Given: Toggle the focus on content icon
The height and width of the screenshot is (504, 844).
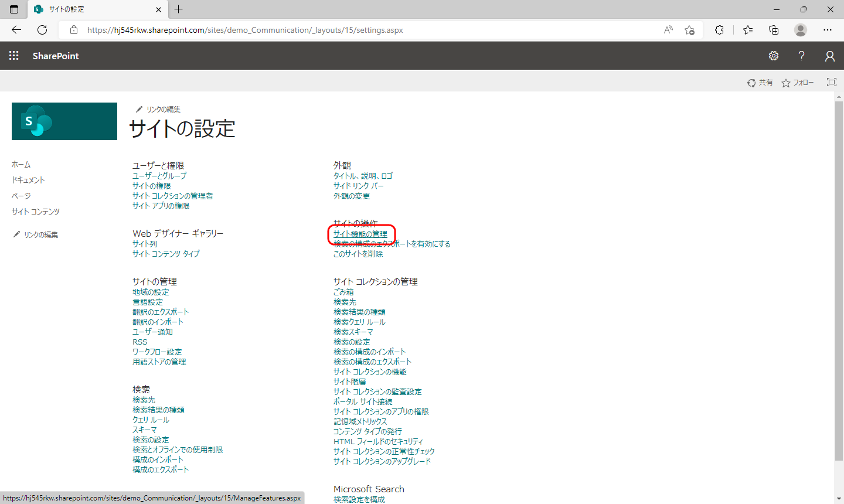Looking at the screenshot, I should point(831,82).
